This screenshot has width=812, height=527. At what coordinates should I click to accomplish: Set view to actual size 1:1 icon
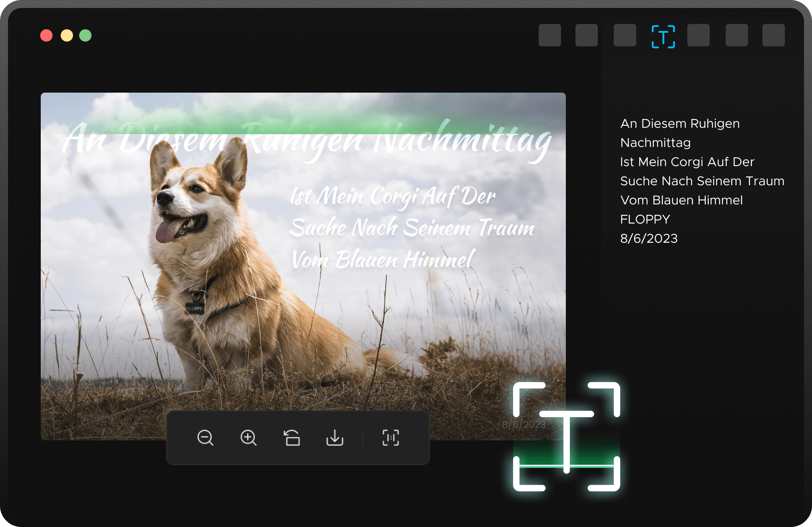pos(390,438)
